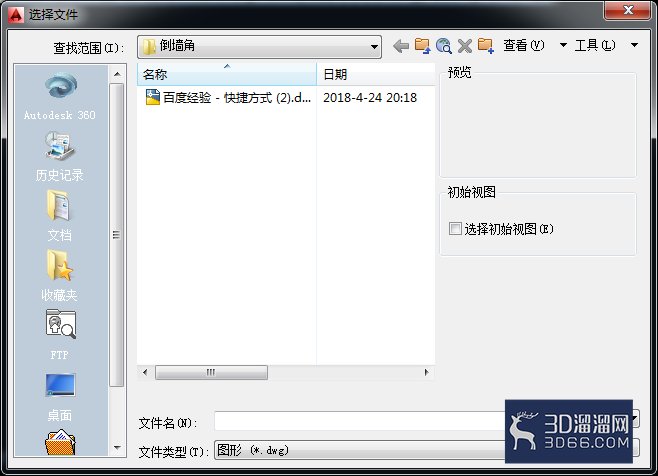Image resolution: width=658 pixels, height=476 pixels.
Task: Click the AutoCAD logo in title bar
Action: coord(16,15)
